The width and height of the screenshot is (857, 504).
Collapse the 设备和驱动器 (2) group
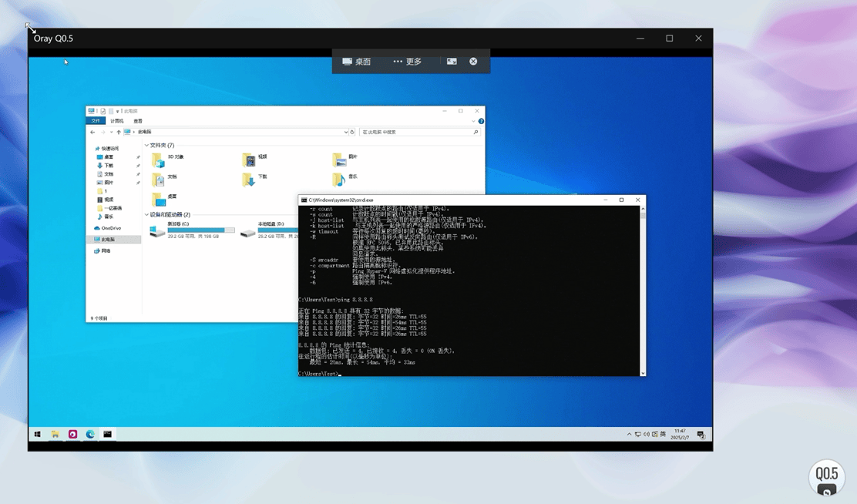pyautogui.click(x=146, y=215)
